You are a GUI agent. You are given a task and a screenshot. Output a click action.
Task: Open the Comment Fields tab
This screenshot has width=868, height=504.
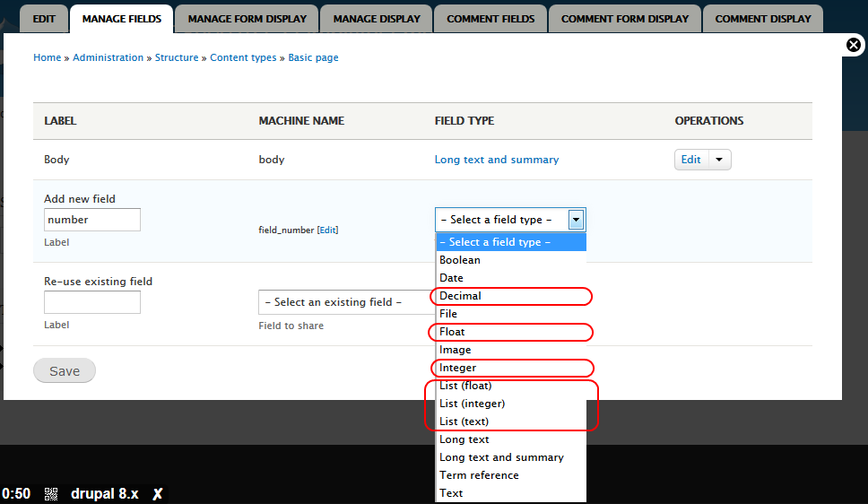click(490, 18)
